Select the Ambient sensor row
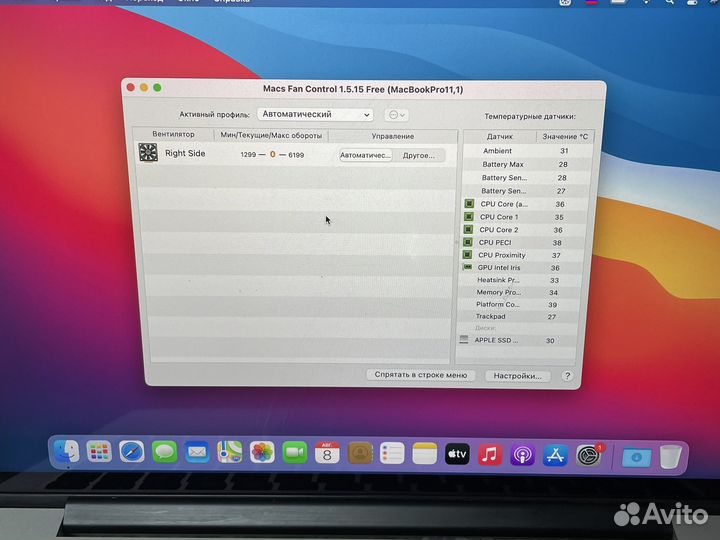This screenshot has width=720, height=540. point(528,151)
